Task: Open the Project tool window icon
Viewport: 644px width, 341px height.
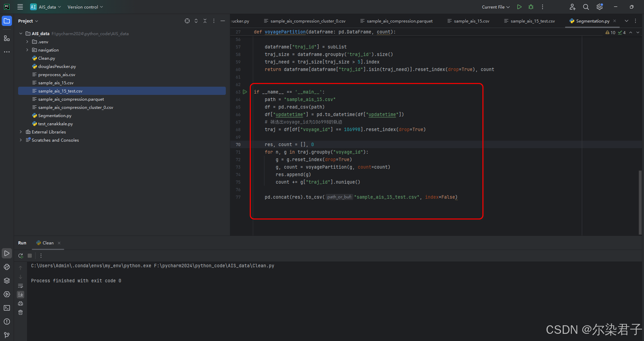Action: tap(7, 21)
